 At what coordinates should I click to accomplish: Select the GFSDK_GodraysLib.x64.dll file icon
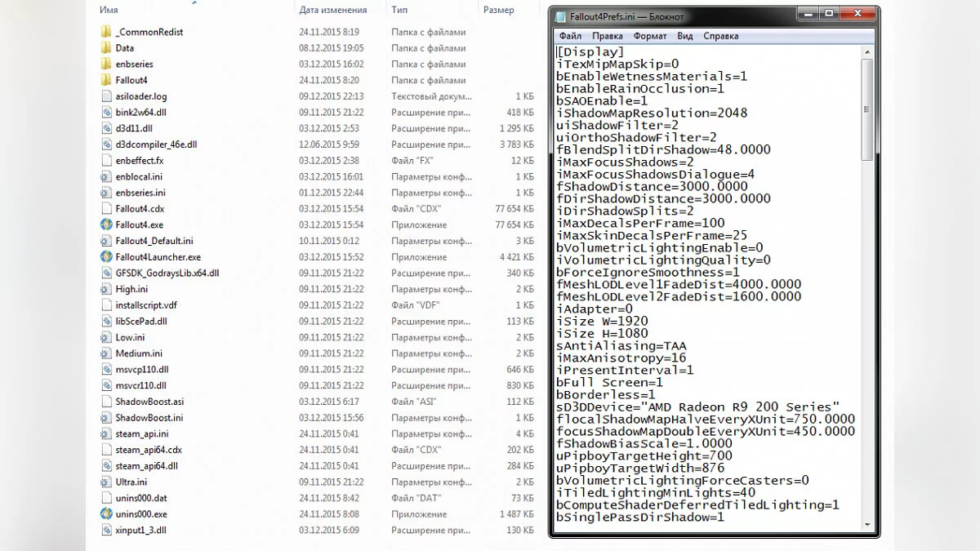106,273
